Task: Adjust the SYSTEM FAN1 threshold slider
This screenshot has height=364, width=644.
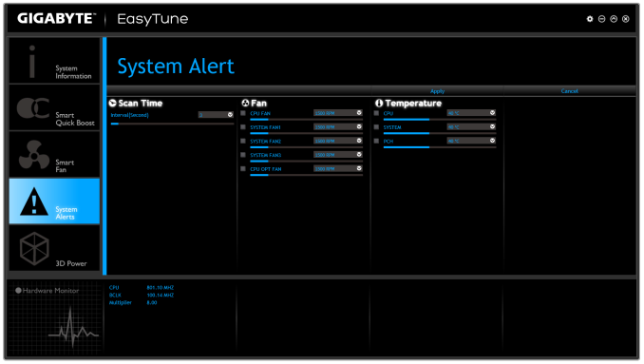Action: tap(307, 133)
